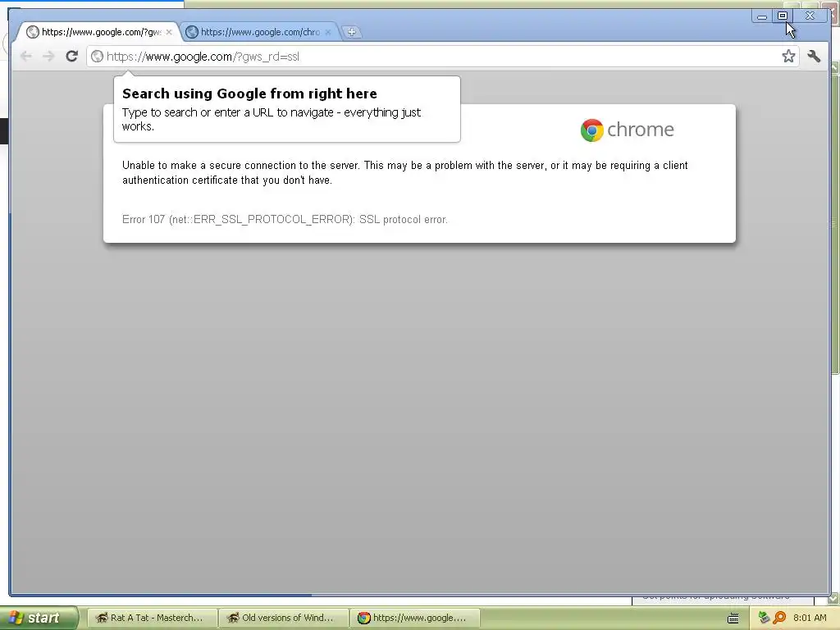Bookmark this page with the star
This screenshot has width=840, height=630.
(x=788, y=56)
